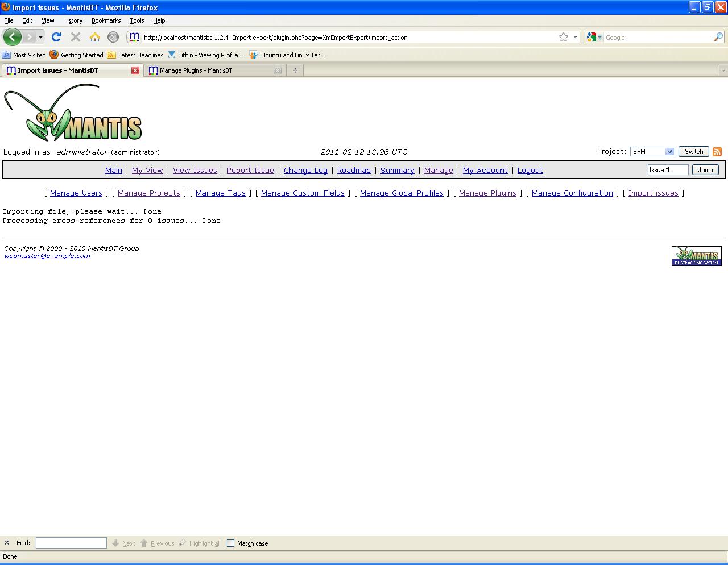
Task: Click the Mantis logo at top left
Action: coord(73,113)
